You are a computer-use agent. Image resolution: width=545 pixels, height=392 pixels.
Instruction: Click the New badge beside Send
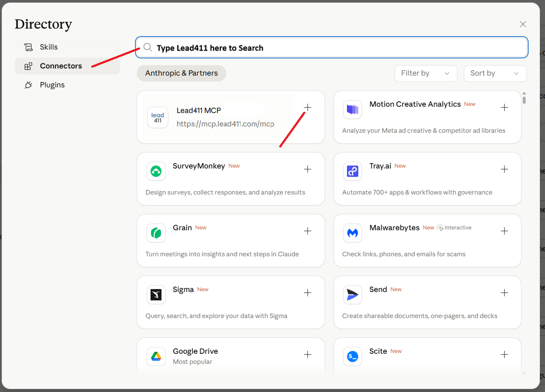click(396, 289)
